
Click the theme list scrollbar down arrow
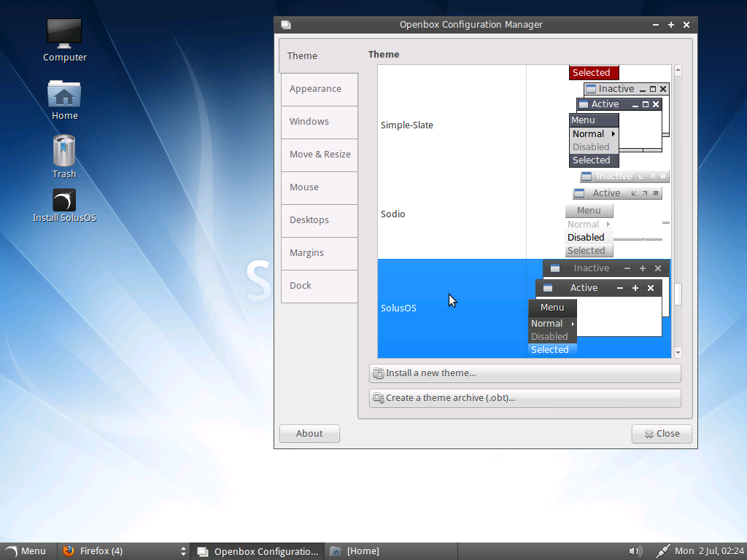pyautogui.click(x=678, y=352)
